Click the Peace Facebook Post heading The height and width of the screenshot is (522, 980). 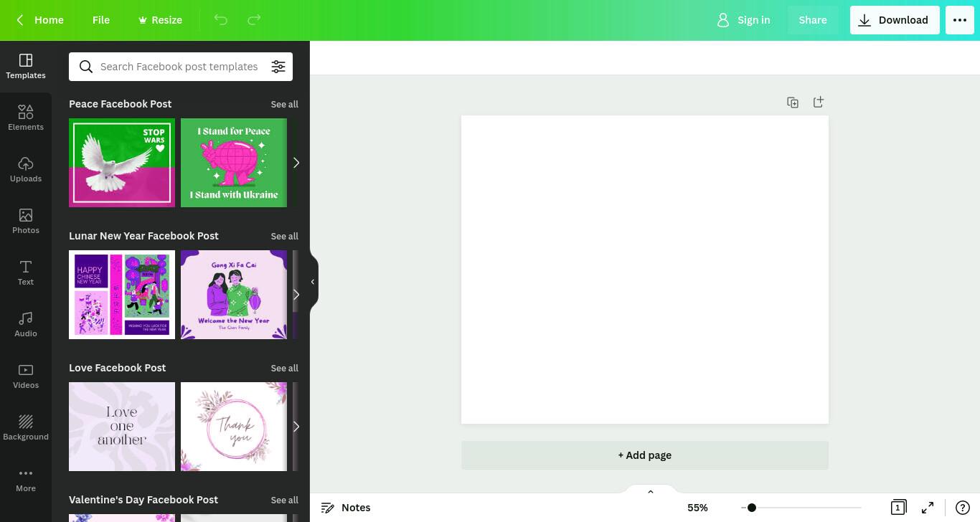pos(121,104)
